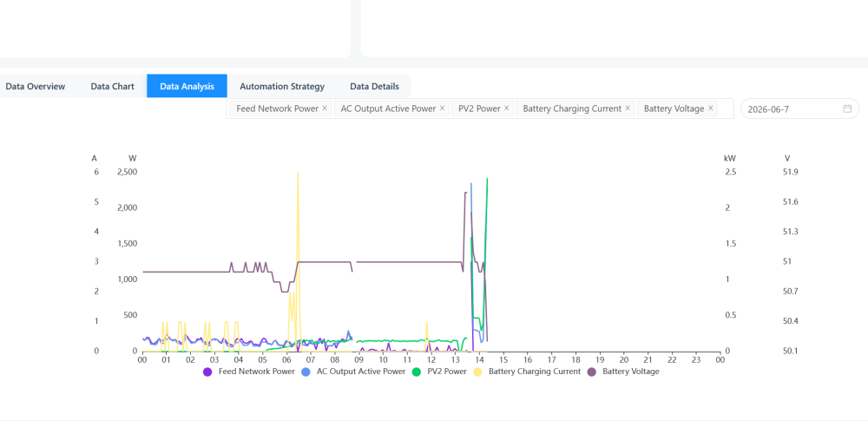Select the Data Analysis tab
Viewport: 868px width, 421px height.
click(x=187, y=87)
